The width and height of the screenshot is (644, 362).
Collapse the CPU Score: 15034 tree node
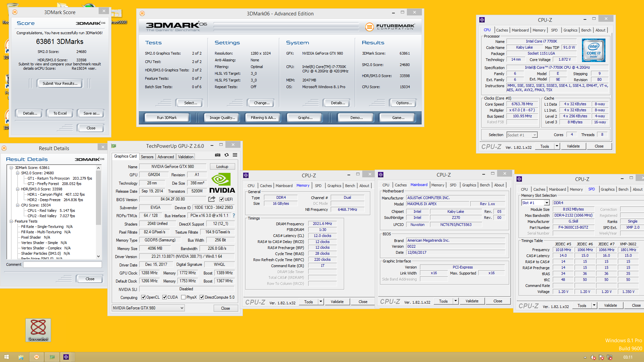(17, 205)
